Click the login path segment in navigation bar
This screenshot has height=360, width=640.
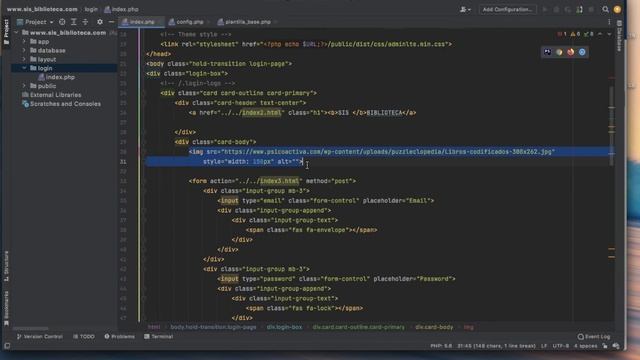[x=91, y=9]
